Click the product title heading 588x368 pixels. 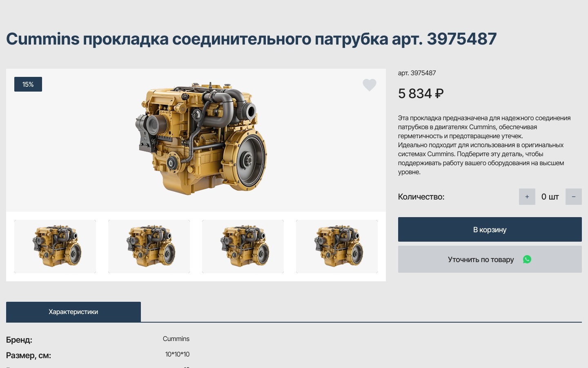251,39
